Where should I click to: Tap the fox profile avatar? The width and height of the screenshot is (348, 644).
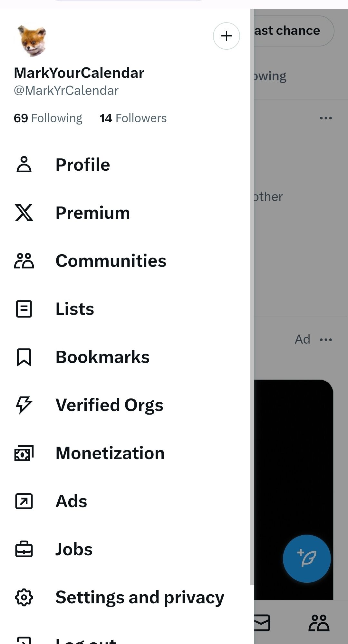(32, 41)
